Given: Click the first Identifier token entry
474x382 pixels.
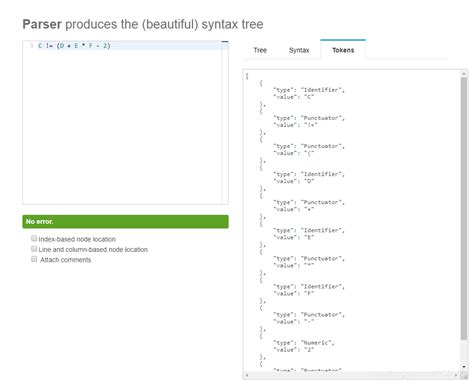Looking at the screenshot, I should (308, 93).
